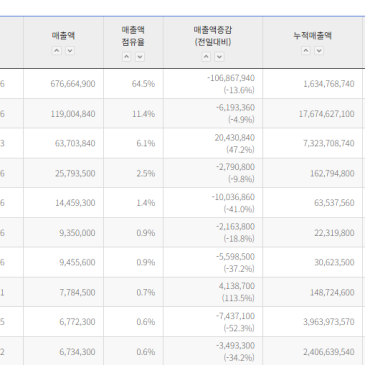Select the 676,664,900 sales cell

point(63,84)
